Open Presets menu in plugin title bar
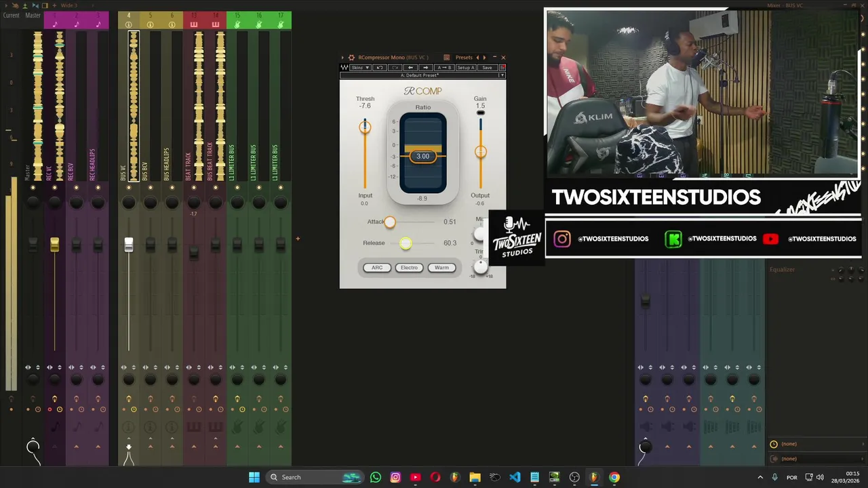Image resolution: width=868 pixels, height=488 pixels. [x=464, y=58]
